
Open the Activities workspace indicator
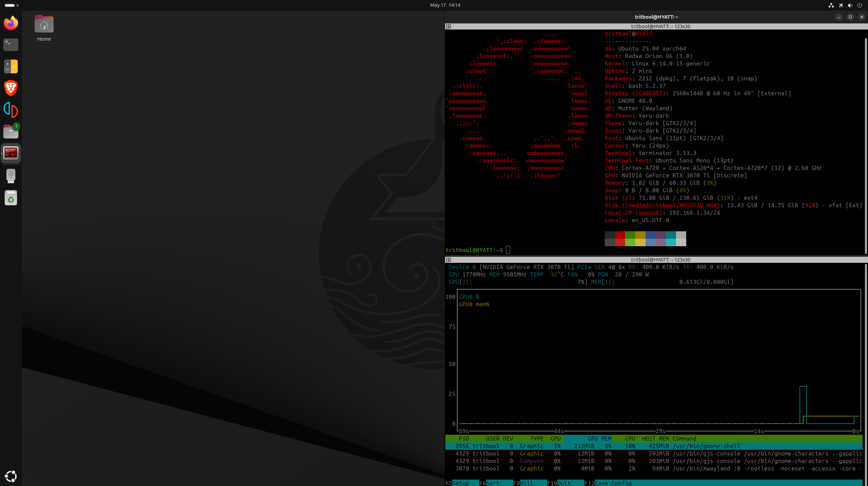pos(12,5)
